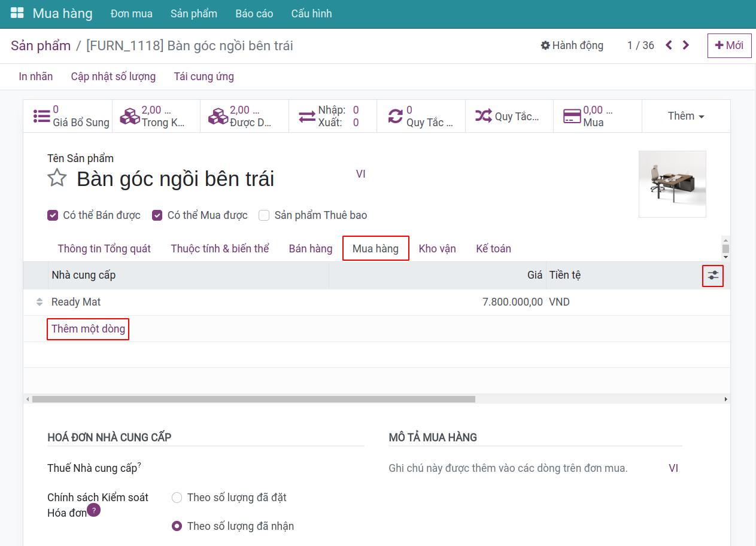Screen dimensions: 756x546
Task: Click the Quy Tắc routes stat button
Action: click(x=509, y=115)
